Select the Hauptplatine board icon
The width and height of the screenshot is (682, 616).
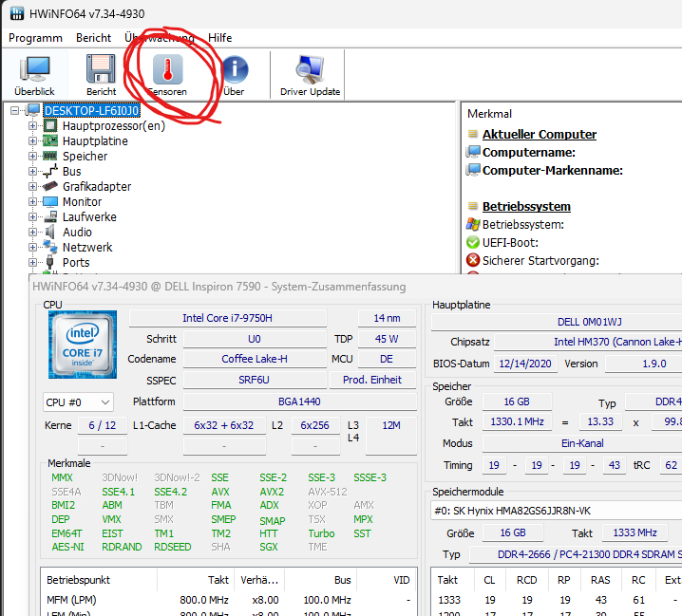(x=50, y=140)
